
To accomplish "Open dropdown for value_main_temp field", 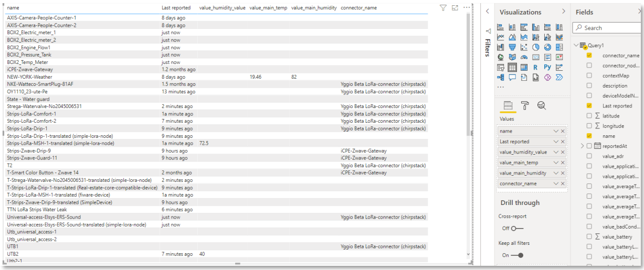I will [556, 163].
